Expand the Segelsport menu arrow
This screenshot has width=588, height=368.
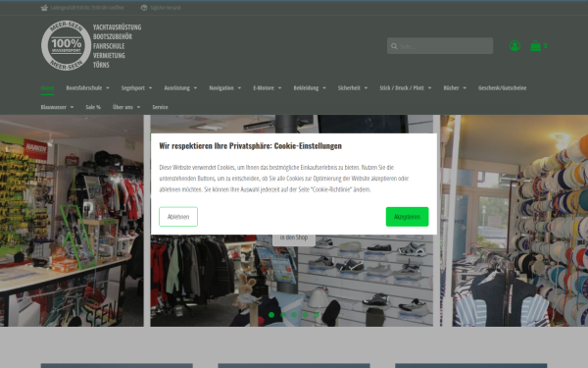150,88
